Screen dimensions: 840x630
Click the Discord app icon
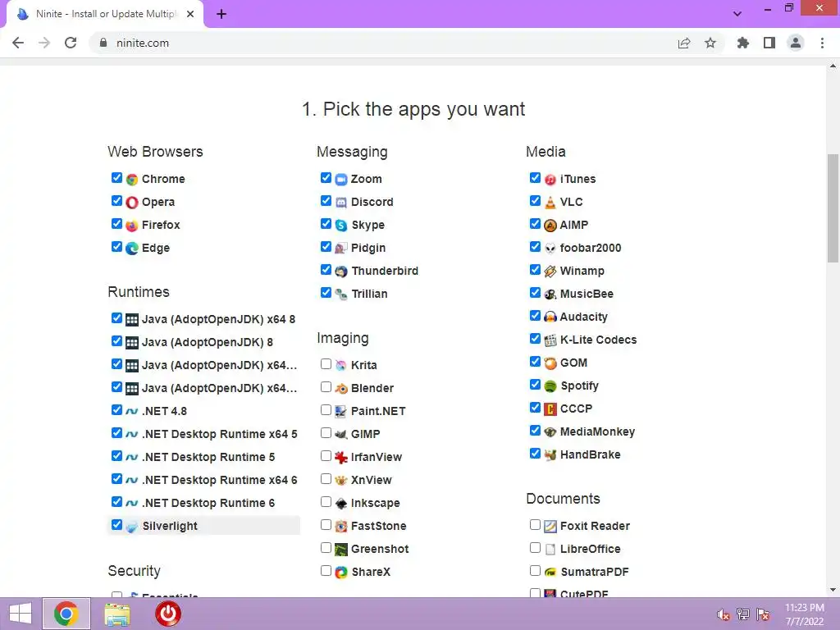pos(341,202)
